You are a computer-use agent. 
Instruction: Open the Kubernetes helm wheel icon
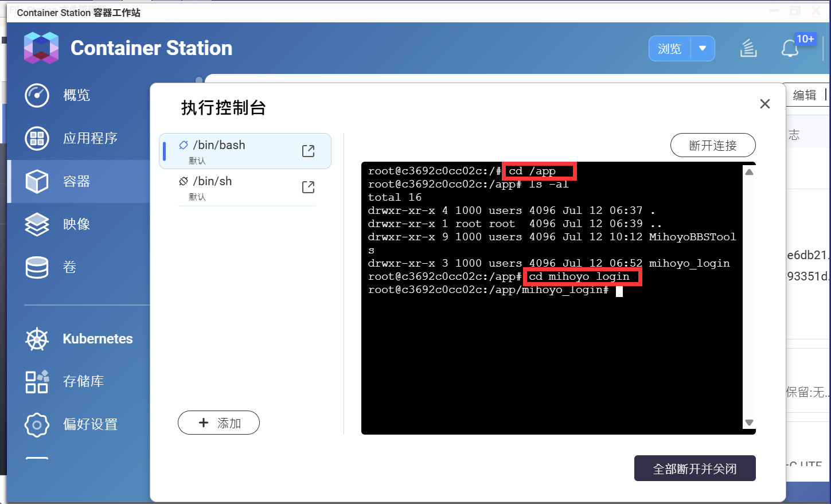[37, 339]
